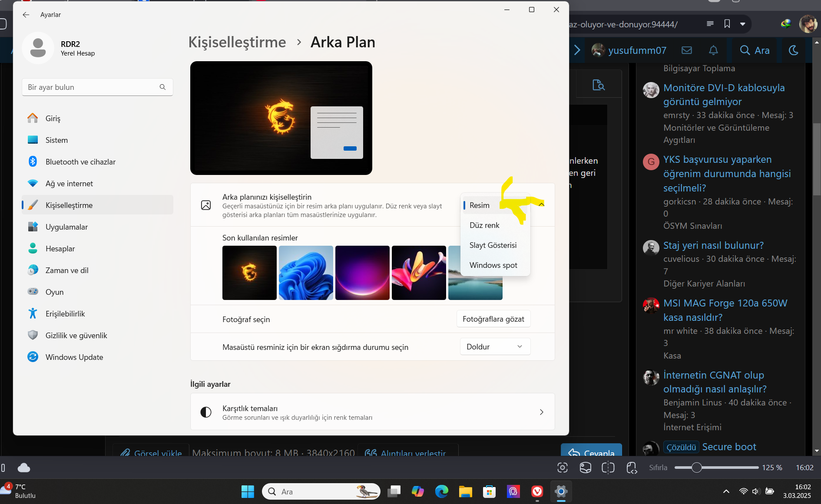Click Fotoğraflara gözat button
This screenshot has height=504, width=821.
point(493,319)
